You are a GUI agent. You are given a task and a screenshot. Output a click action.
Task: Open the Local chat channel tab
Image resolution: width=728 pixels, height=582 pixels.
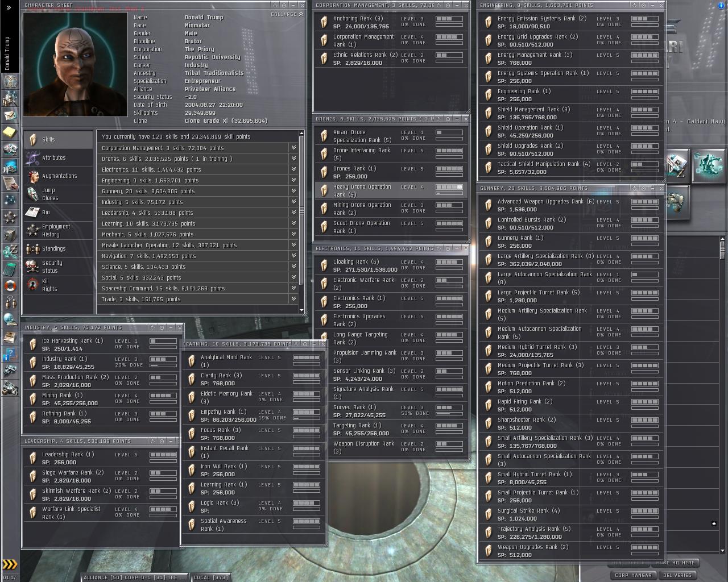pyautogui.click(x=210, y=577)
